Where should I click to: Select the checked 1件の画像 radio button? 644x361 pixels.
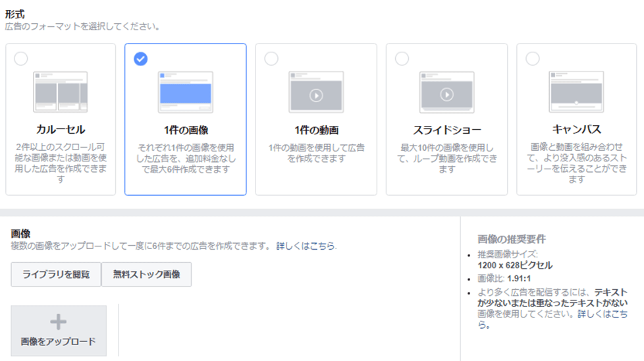[x=140, y=59]
